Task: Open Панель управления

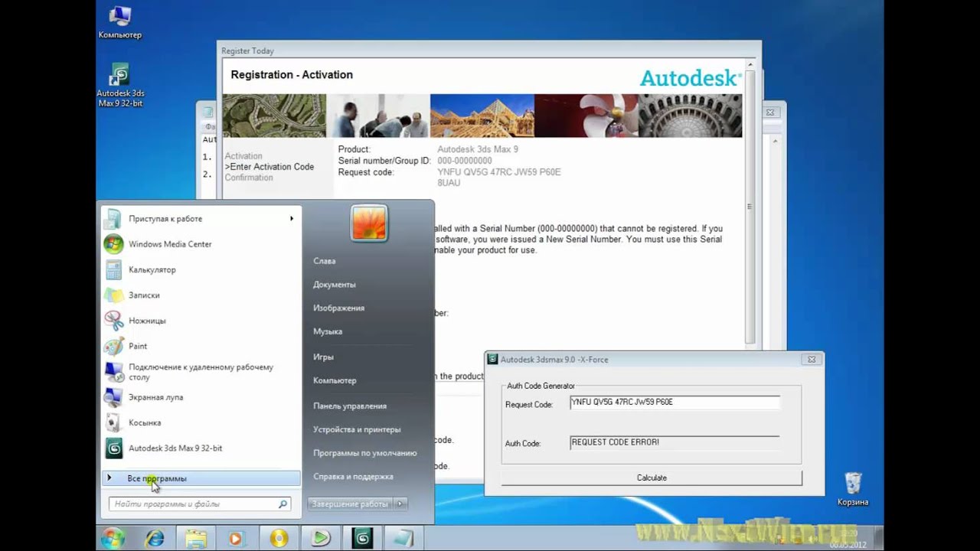Action: [x=350, y=406]
